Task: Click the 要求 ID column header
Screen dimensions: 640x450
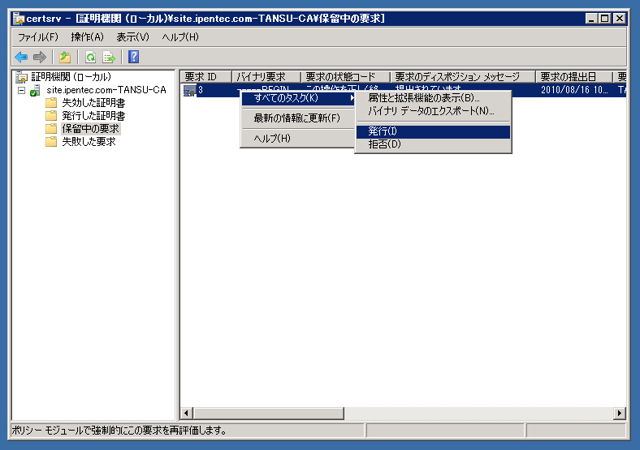Action: point(206,77)
